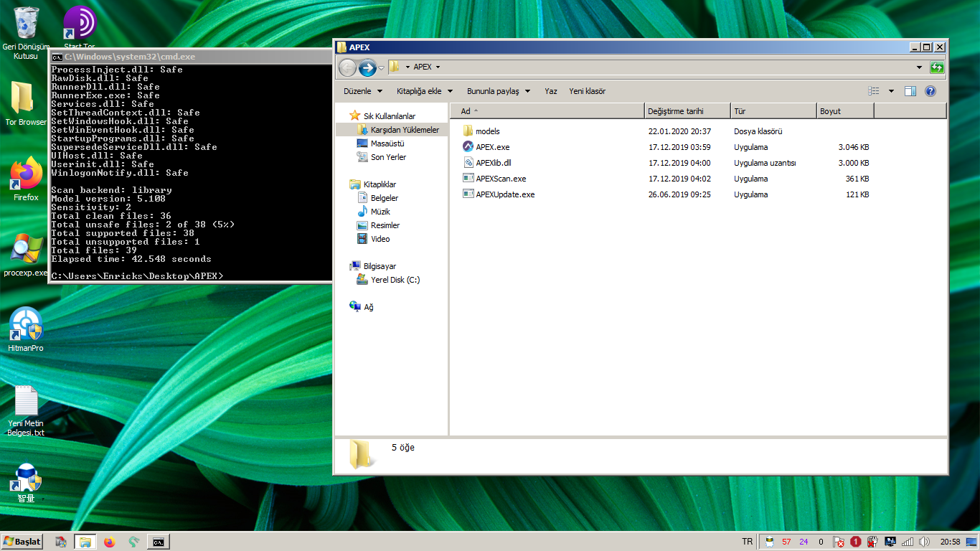The image size is (980, 551).
Task: Open the Bununla paylaş menu
Action: (x=498, y=91)
